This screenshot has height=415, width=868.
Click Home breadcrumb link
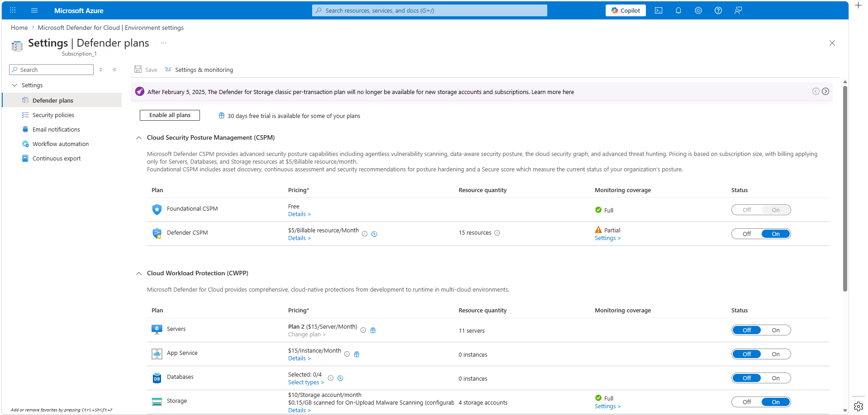tap(19, 28)
